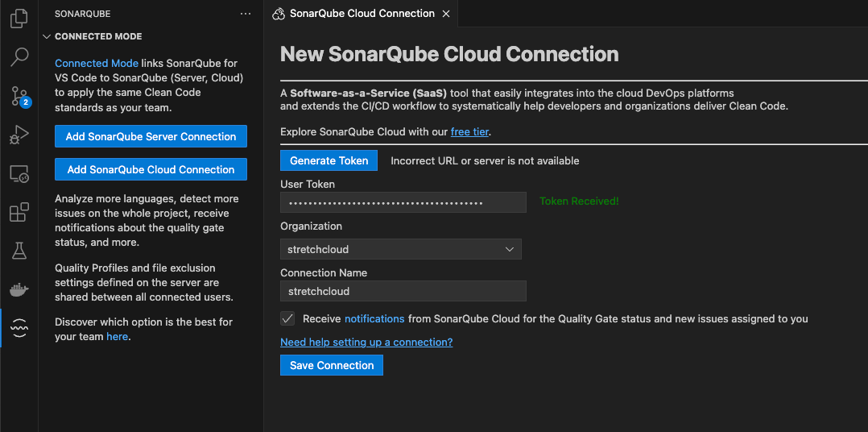
Task: Select the SonarQube icon in activity bar
Action: pyautogui.click(x=19, y=327)
